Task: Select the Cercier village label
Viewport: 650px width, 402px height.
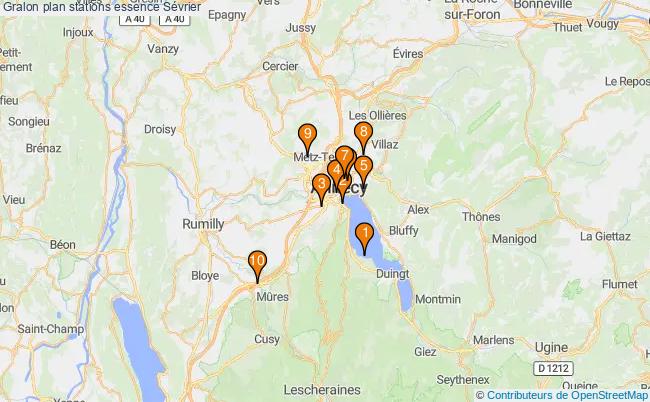Action: (280, 66)
